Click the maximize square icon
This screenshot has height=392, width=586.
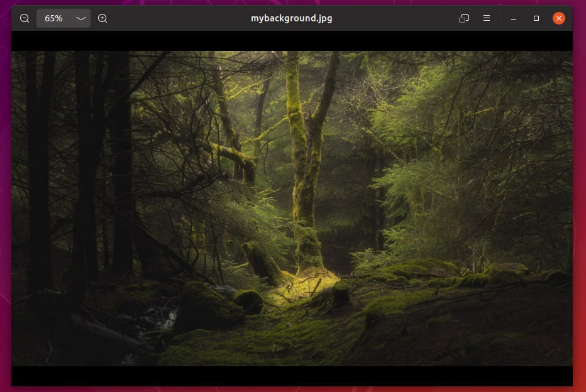point(536,18)
